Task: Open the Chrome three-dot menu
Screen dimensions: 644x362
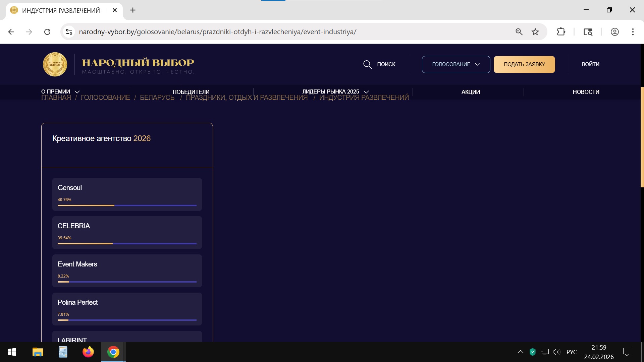Action: point(633,32)
